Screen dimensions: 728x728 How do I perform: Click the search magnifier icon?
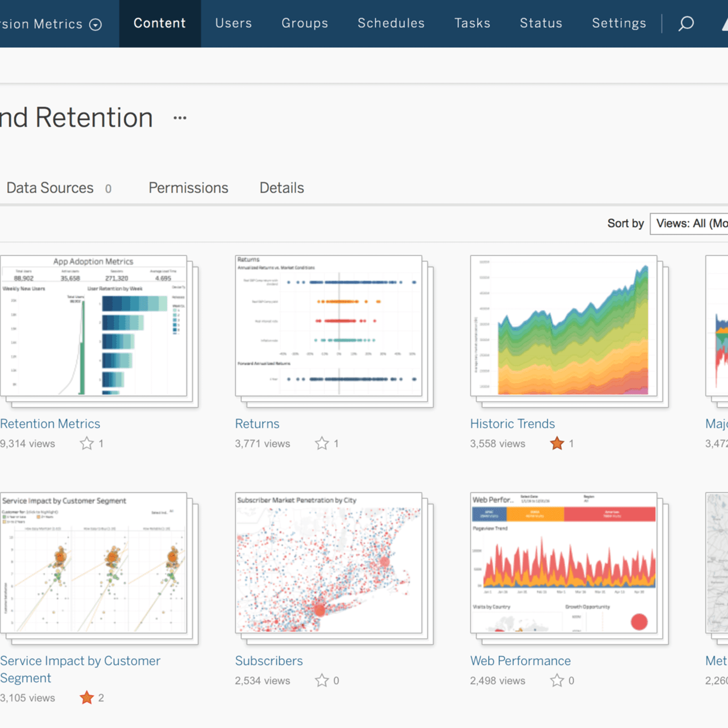point(686,23)
